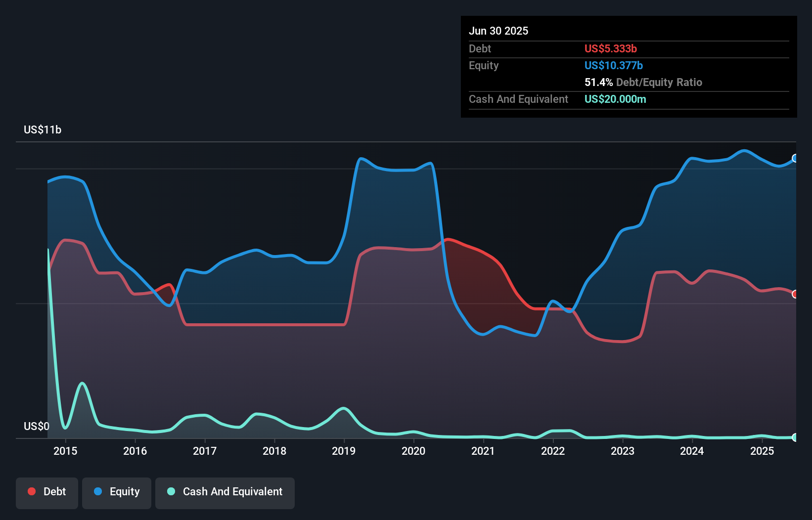Click the US$11b gridline label
812x520 pixels.
click(x=43, y=130)
